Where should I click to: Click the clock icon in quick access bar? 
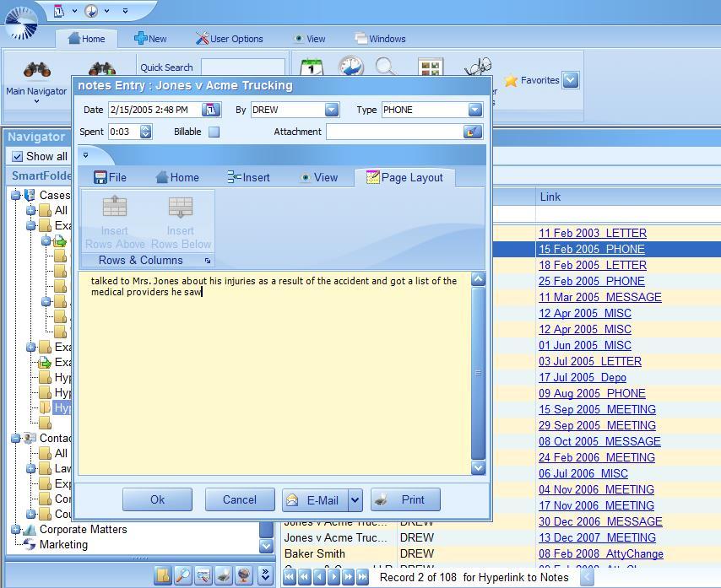pos(91,11)
